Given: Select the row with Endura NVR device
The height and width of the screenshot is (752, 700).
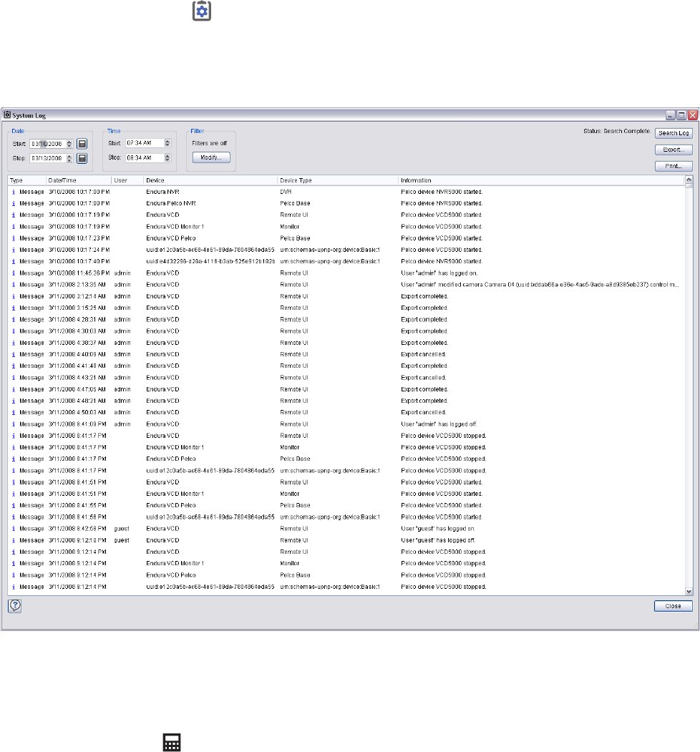Looking at the screenshot, I should (346, 192).
